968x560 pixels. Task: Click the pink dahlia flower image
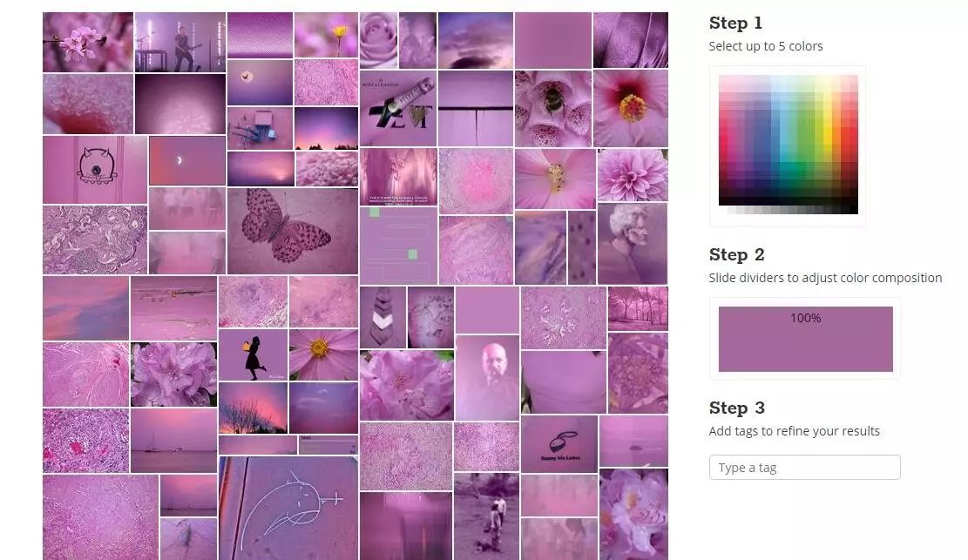[633, 175]
